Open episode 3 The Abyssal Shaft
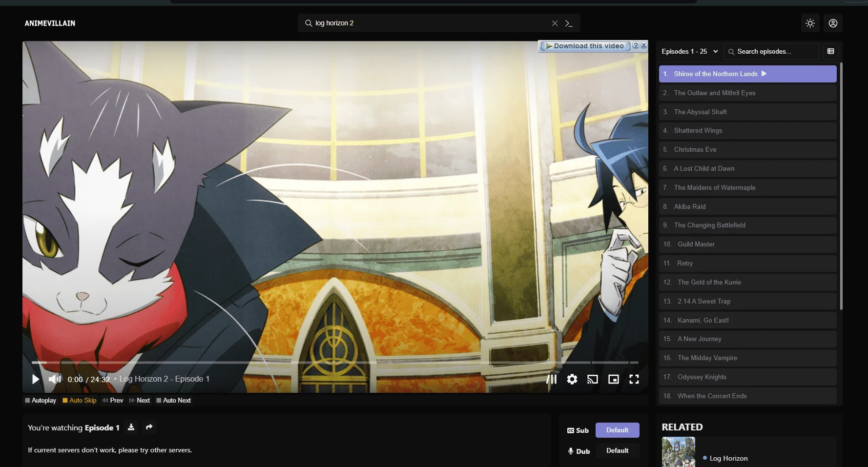 coord(747,112)
